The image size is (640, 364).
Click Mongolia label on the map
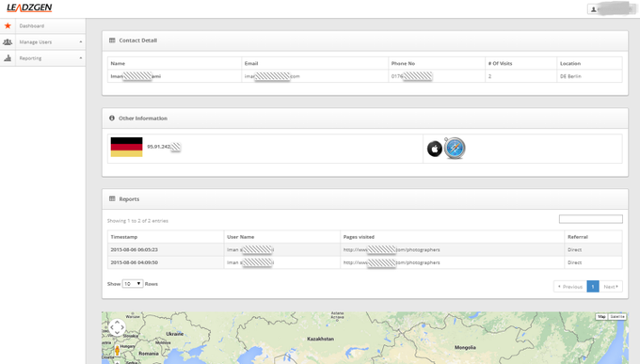[x=465, y=348]
